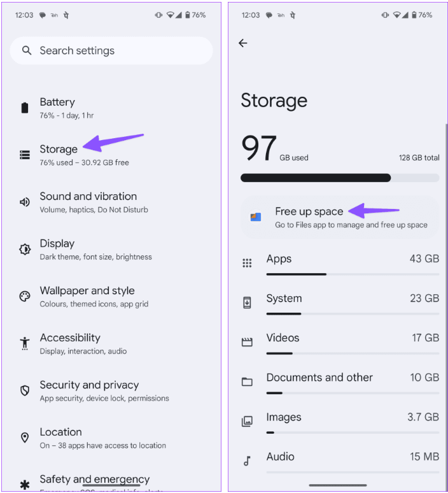Tap the Location pin icon
This screenshot has width=448, height=493.
coord(25,438)
